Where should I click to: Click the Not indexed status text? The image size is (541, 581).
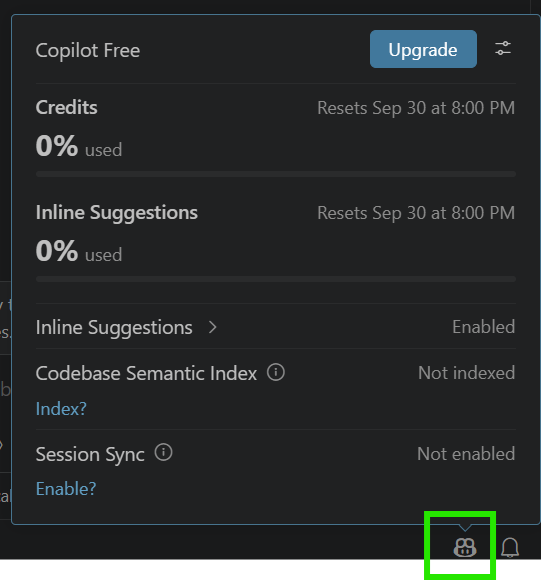pyautogui.click(x=467, y=372)
